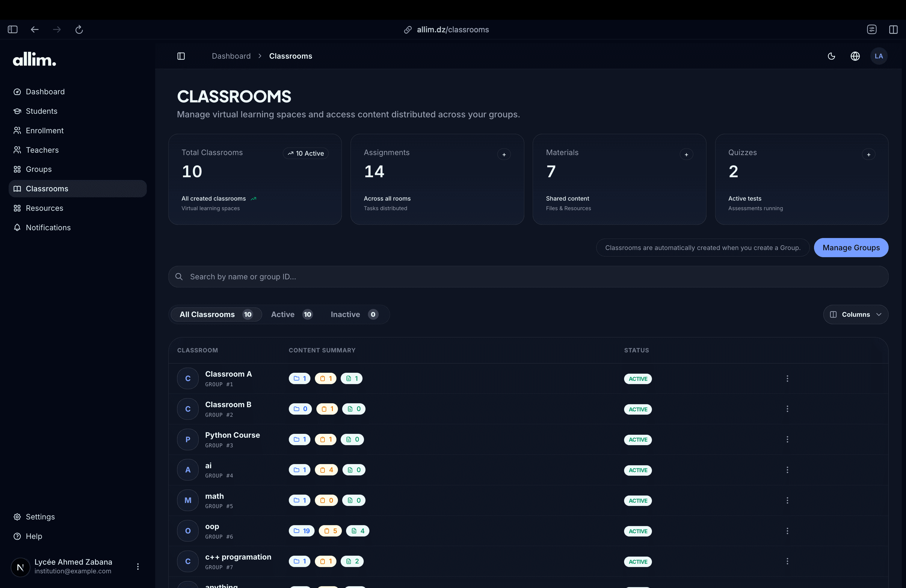Go to Enrollment in the sidebar
This screenshot has height=588, width=906.
pyautogui.click(x=78, y=131)
